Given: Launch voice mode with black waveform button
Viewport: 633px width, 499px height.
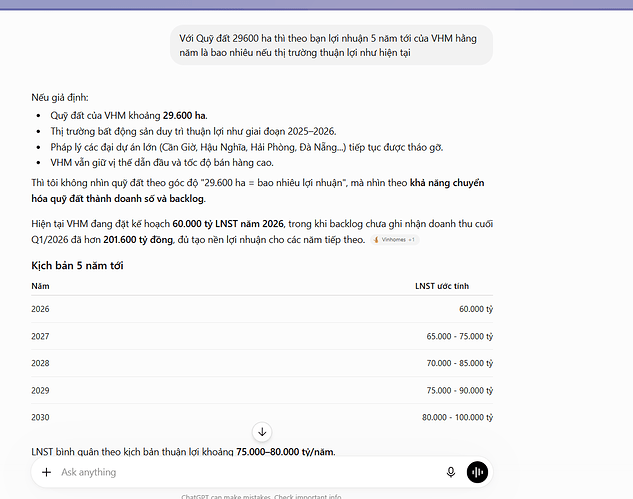Looking at the screenshot, I should [x=477, y=472].
